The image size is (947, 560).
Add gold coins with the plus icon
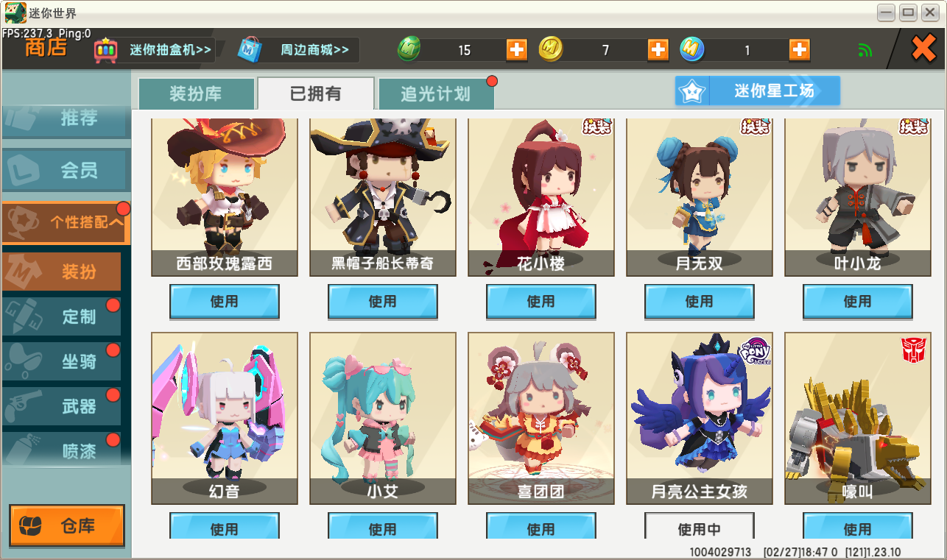pyautogui.click(x=658, y=50)
